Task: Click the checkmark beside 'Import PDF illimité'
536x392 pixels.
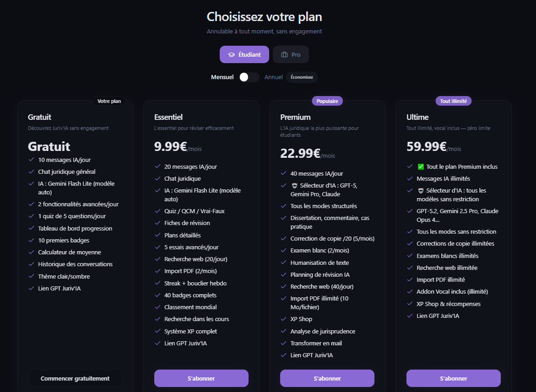Action: [x=409, y=279]
